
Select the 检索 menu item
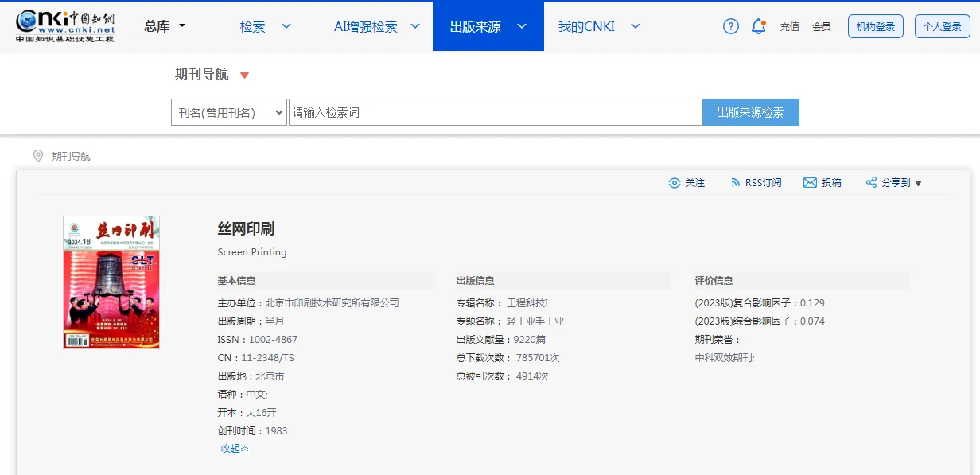[x=253, y=25]
